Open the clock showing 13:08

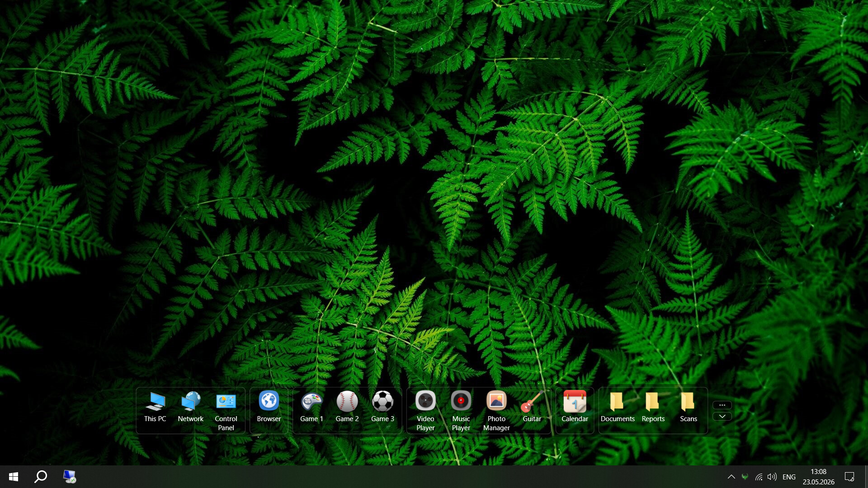tap(819, 477)
